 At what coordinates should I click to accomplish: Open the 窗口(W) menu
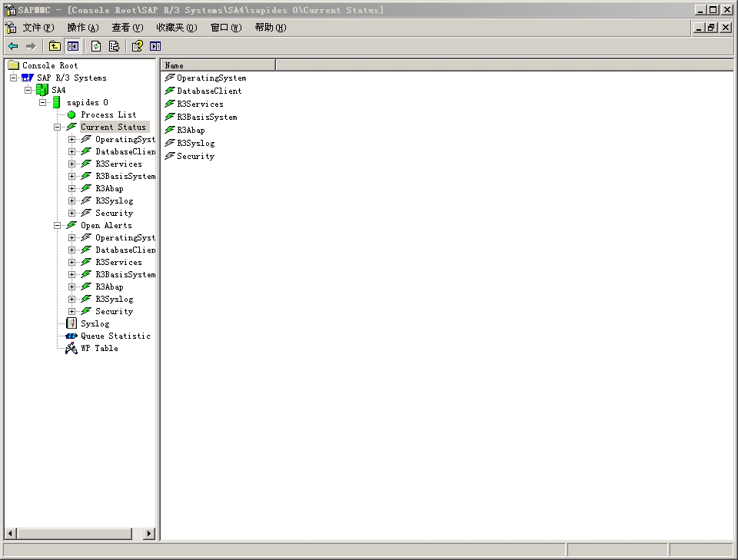coord(226,28)
